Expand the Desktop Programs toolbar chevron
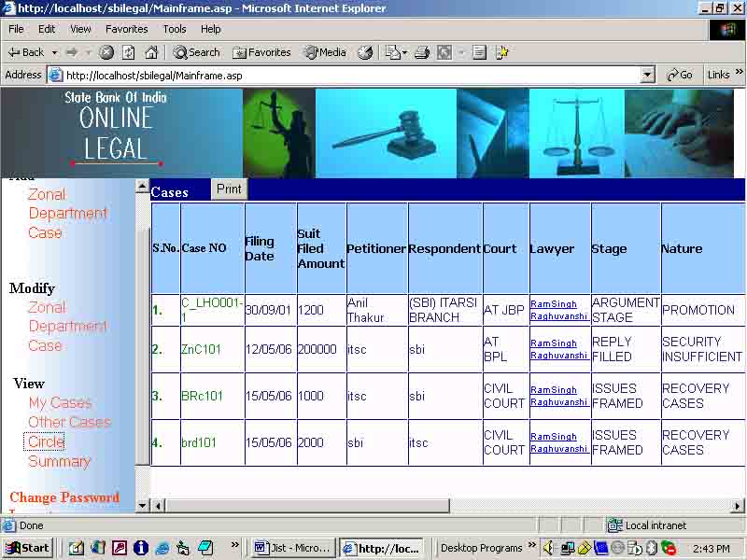747x560 pixels. click(x=531, y=545)
